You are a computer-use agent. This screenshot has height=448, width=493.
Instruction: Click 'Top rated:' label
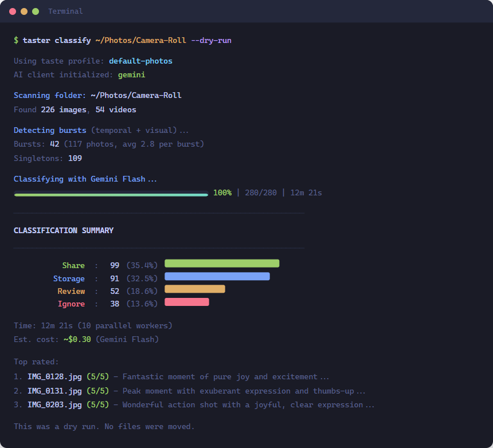36,362
